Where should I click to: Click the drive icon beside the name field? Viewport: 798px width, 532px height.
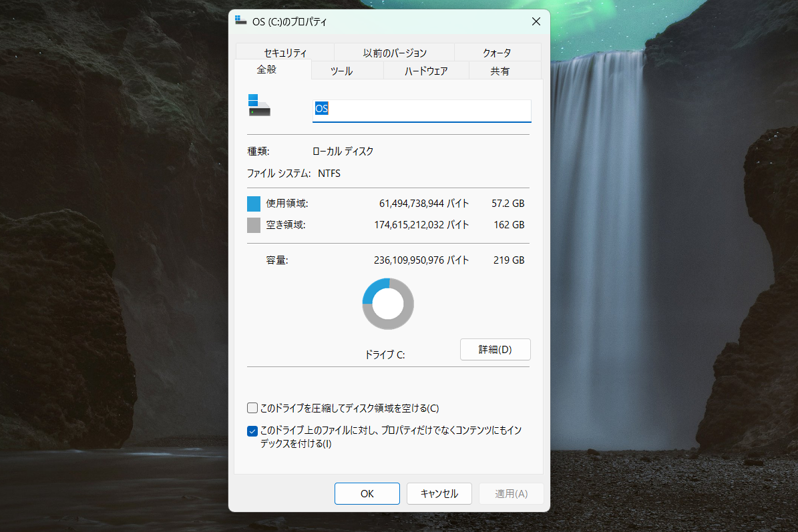tap(259, 105)
